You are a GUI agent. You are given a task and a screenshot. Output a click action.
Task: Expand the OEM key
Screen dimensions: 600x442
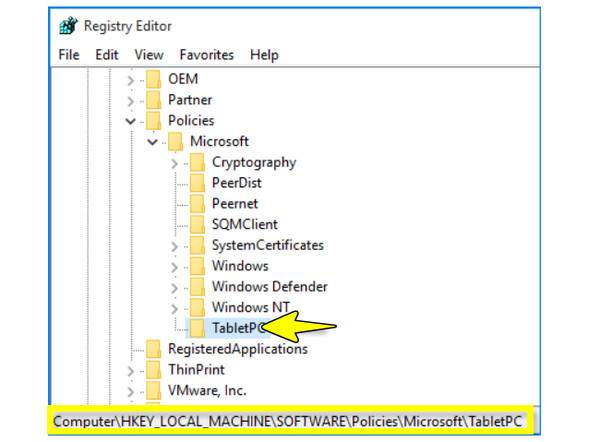point(130,80)
